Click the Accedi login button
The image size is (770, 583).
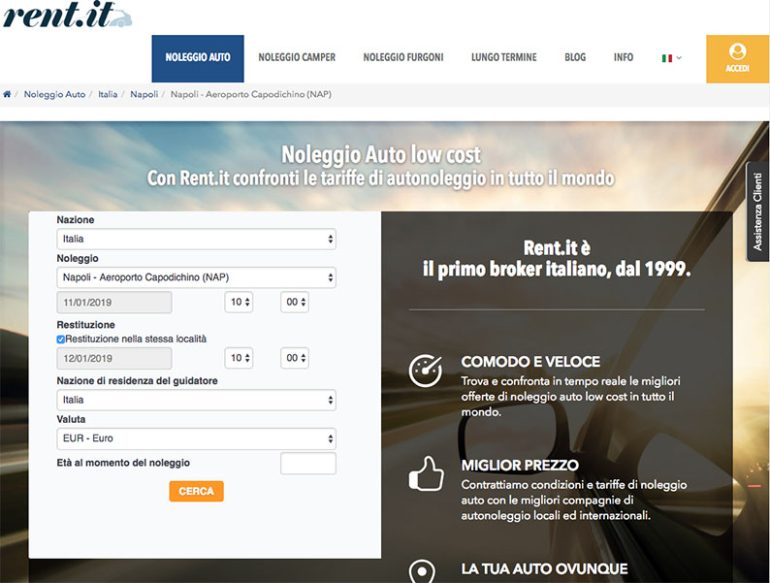(x=738, y=59)
